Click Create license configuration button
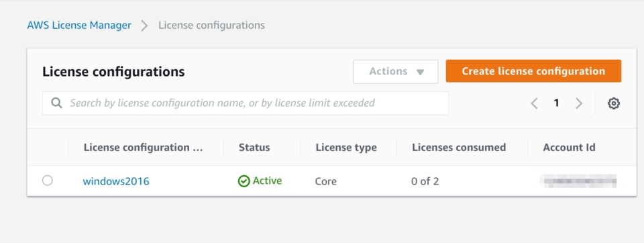Viewport: 644px width, 243px height. pos(533,71)
